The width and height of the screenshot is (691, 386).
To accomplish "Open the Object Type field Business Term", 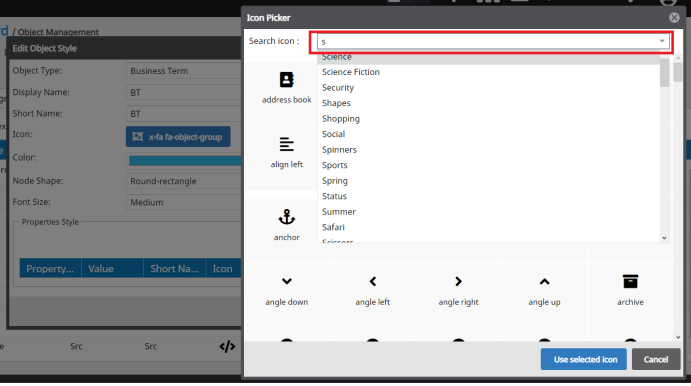I will point(183,71).
